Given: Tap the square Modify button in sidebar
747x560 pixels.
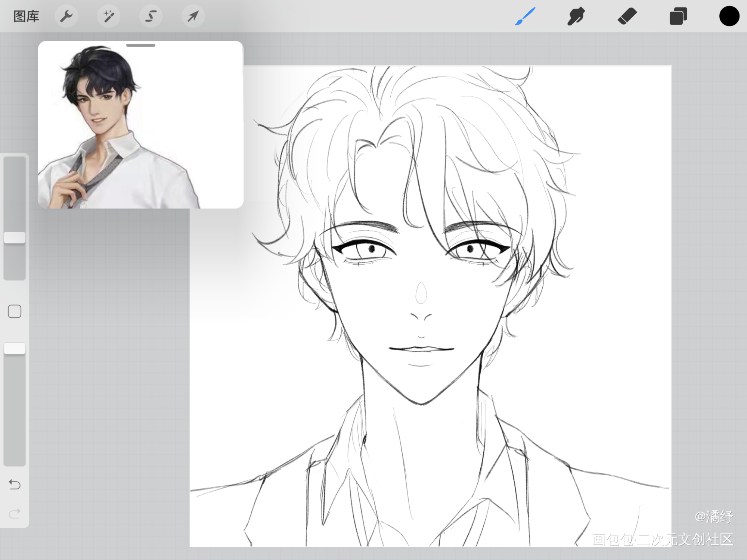Looking at the screenshot, I should (x=15, y=311).
